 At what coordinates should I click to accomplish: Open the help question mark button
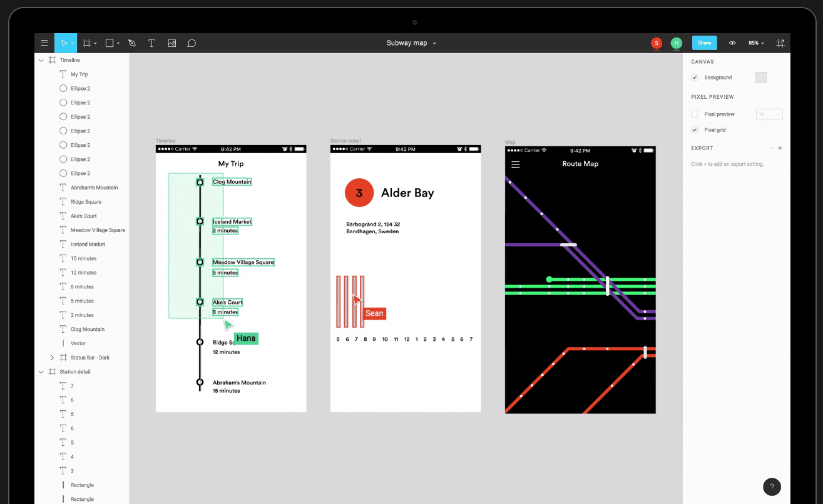772,486
